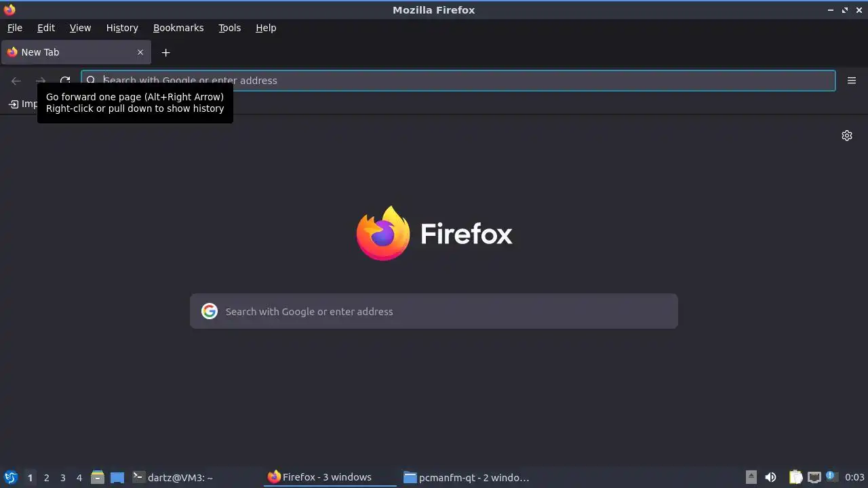Image resolution: width=868 pixels, height=488 pixels.
Task: Click the magnifier icon in address bar
Action: pyautogui.click(x=91, y=81)
